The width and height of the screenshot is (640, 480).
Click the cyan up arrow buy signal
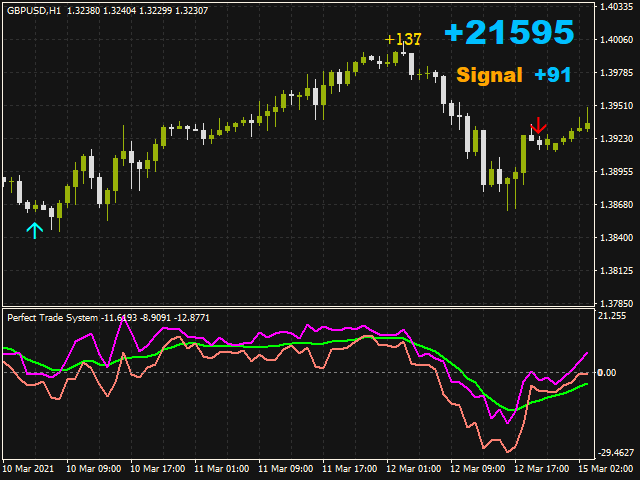[35, 230]
